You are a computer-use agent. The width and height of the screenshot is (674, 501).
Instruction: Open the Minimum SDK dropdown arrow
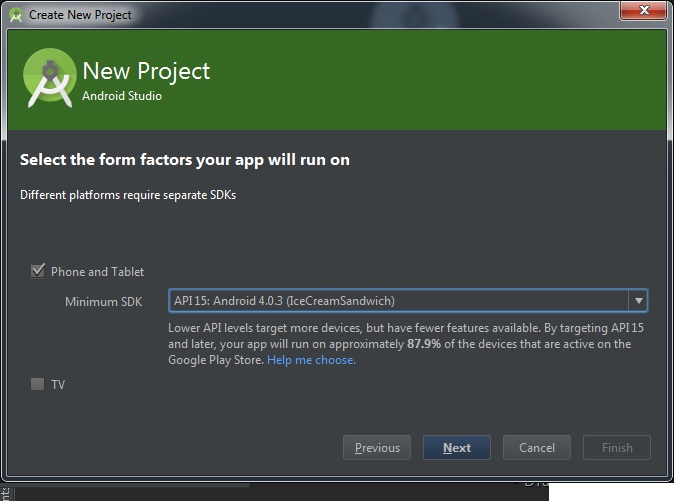coord(638,301)
